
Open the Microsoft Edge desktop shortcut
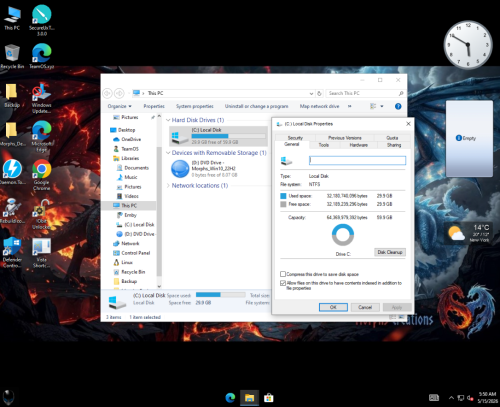(x=42, y=136)
